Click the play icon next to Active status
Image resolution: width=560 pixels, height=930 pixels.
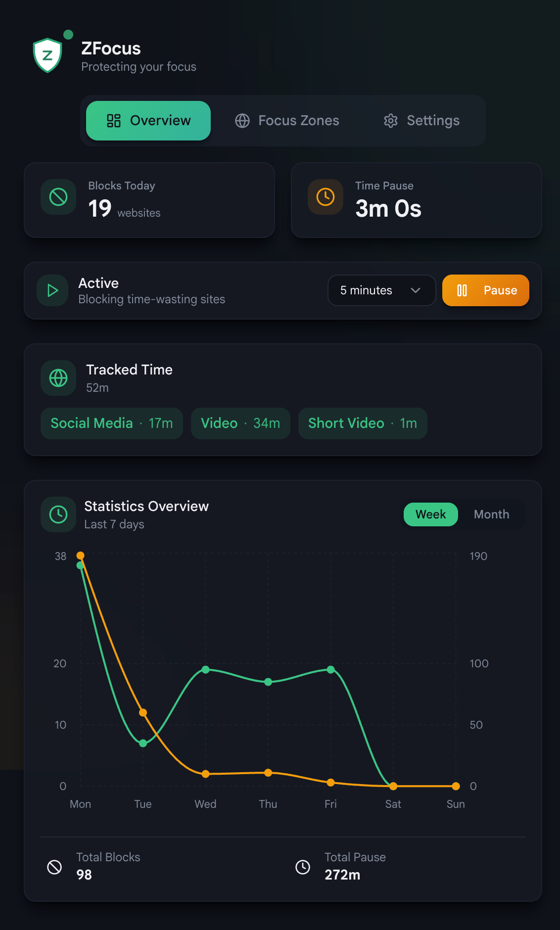coord(52,290)
